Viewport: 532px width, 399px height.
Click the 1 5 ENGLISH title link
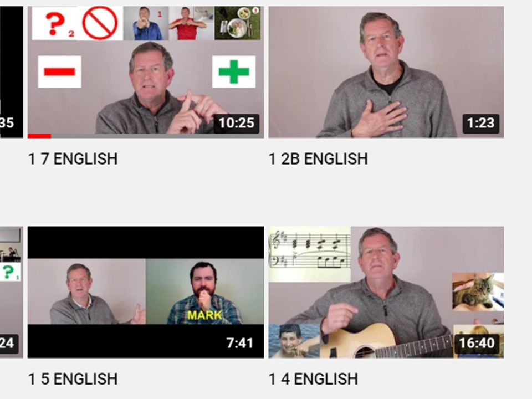pos(73,379)
